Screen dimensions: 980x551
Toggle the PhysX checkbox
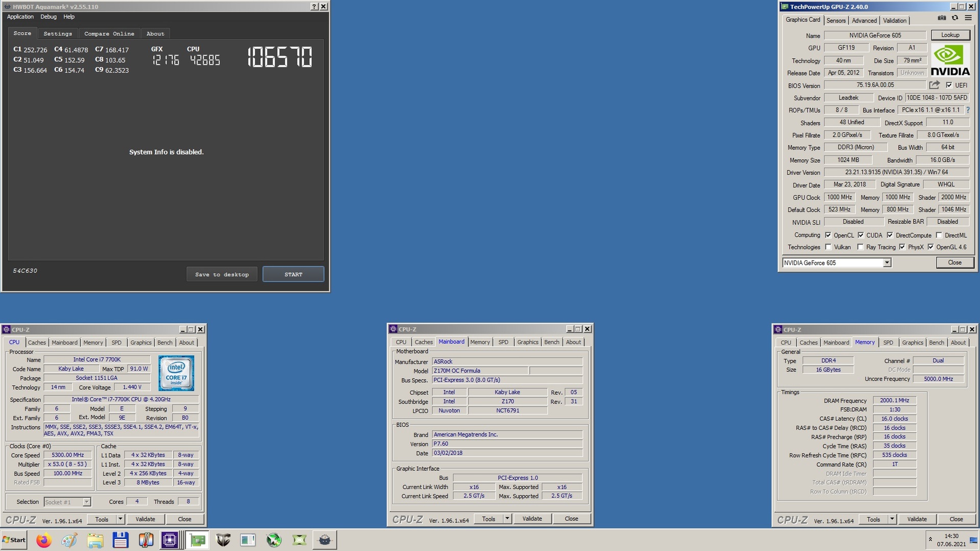click(x=902, y=247)
